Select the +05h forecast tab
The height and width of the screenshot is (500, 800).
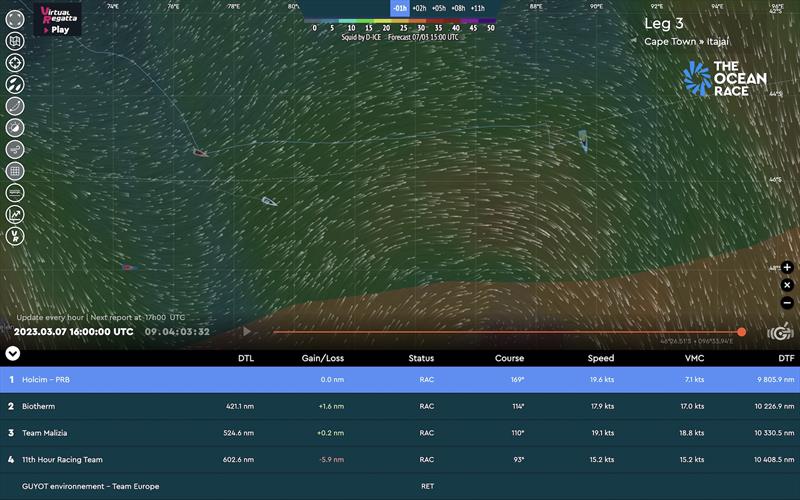[439, 8]
